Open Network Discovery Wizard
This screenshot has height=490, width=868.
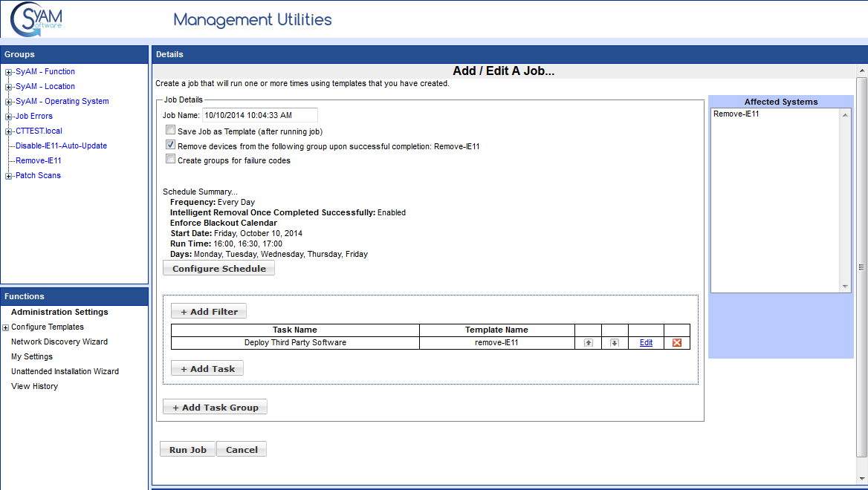[x=59, y=342]
